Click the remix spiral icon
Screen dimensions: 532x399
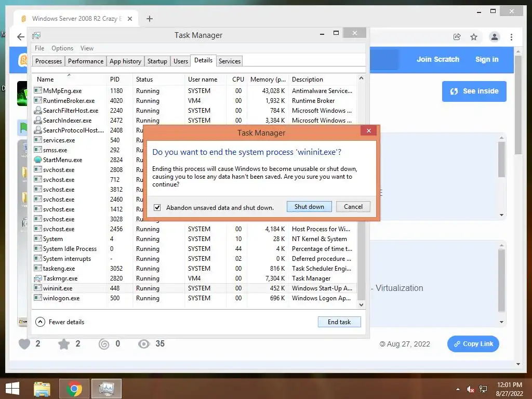pos(104,344)
